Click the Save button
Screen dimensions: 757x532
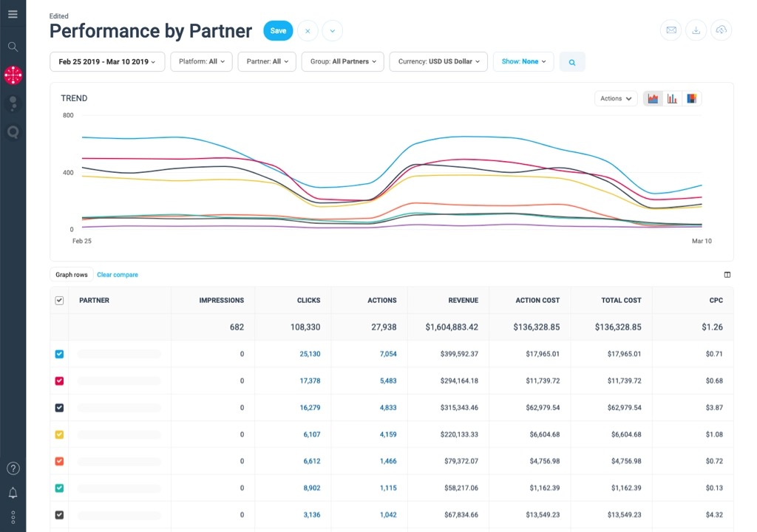coord(278,31)
